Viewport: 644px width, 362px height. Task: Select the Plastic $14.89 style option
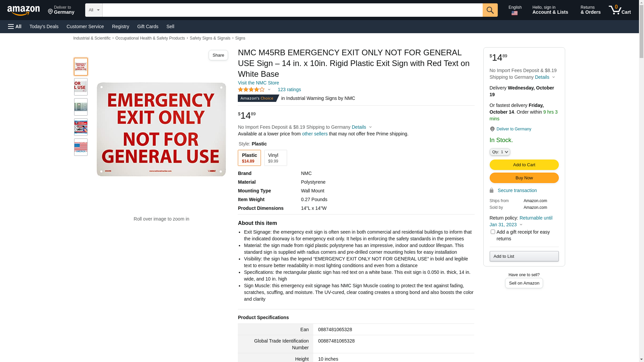coord(249,158)
